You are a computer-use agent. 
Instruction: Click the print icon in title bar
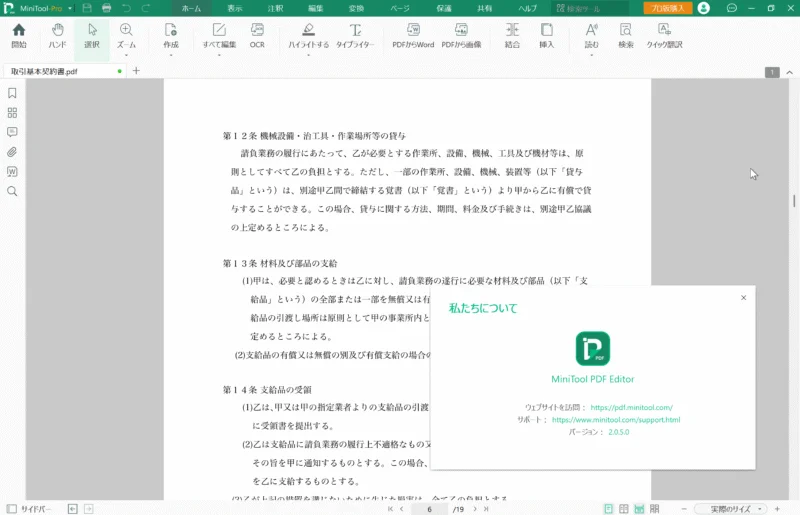click(x=106, y=8)
